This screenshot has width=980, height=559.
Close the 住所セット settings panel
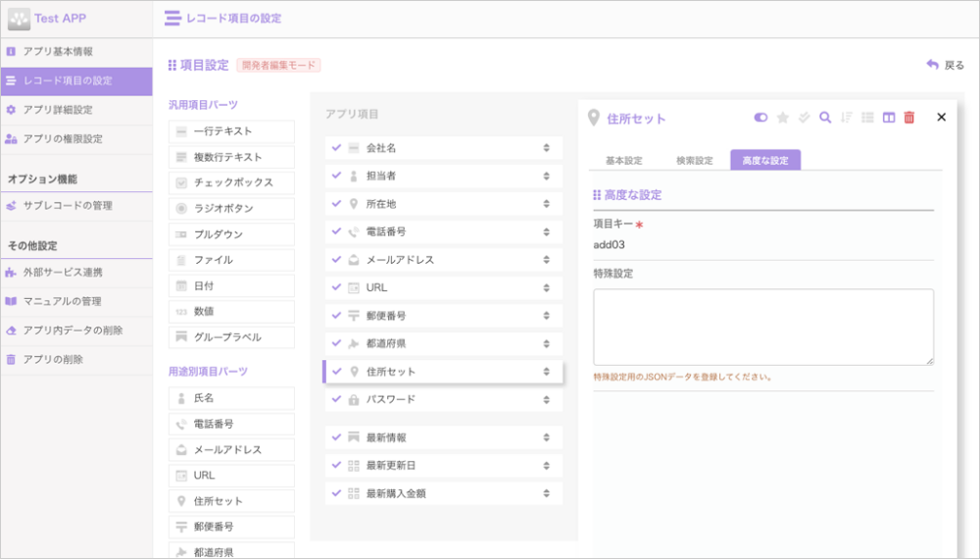pos(941,117)
